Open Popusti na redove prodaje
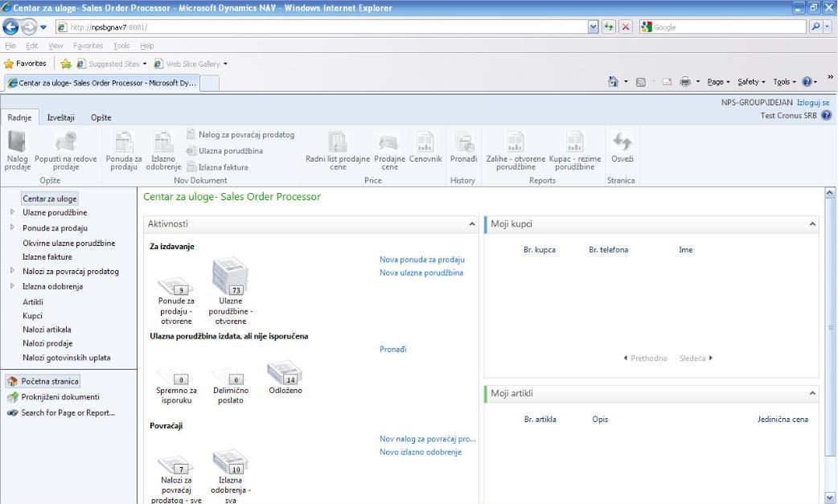This screenshot has width=838, height=504. click(66, 151)
